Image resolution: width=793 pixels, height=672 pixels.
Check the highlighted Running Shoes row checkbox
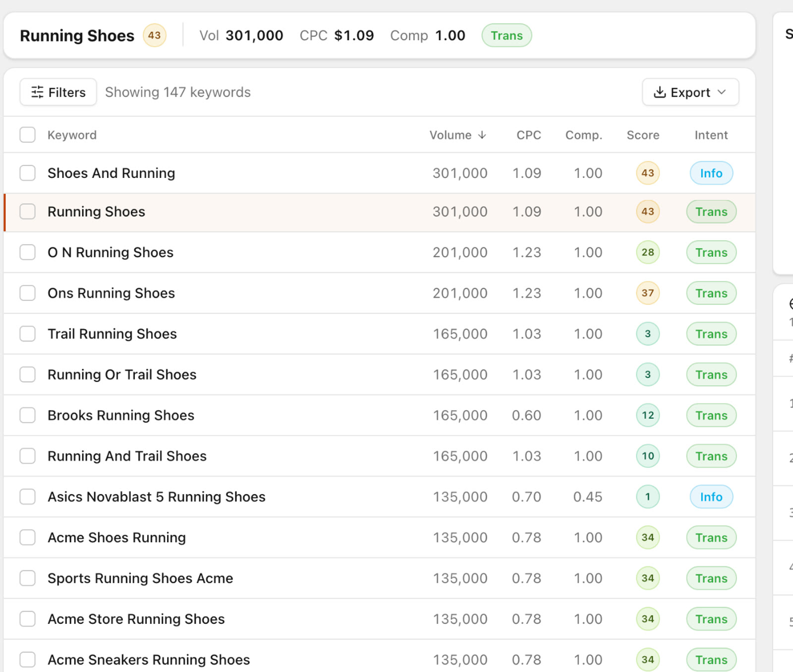click(28, 211)
